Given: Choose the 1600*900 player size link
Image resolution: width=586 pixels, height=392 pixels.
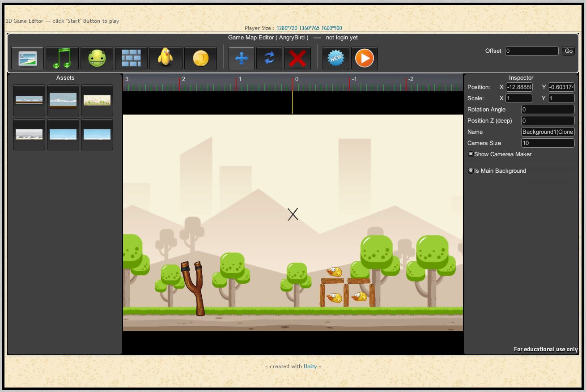Looking at the screenshot, I should tap(331, 28).
